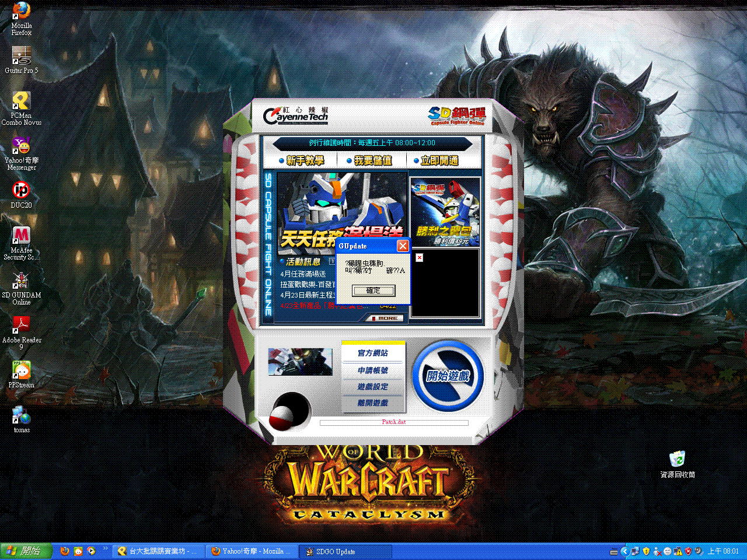
Task: Click 確定 in the GUpdate dialog
Action: point(373,290)
